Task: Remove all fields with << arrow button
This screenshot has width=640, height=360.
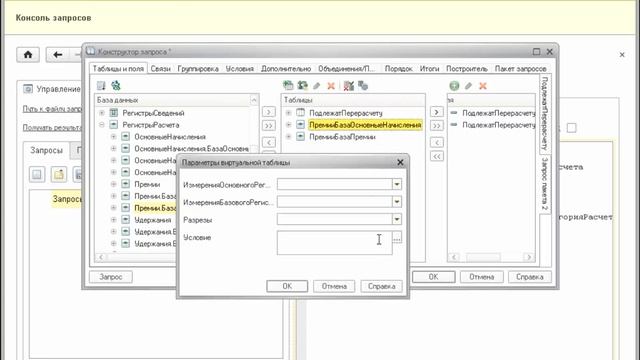Action: [x=437, y=156]
